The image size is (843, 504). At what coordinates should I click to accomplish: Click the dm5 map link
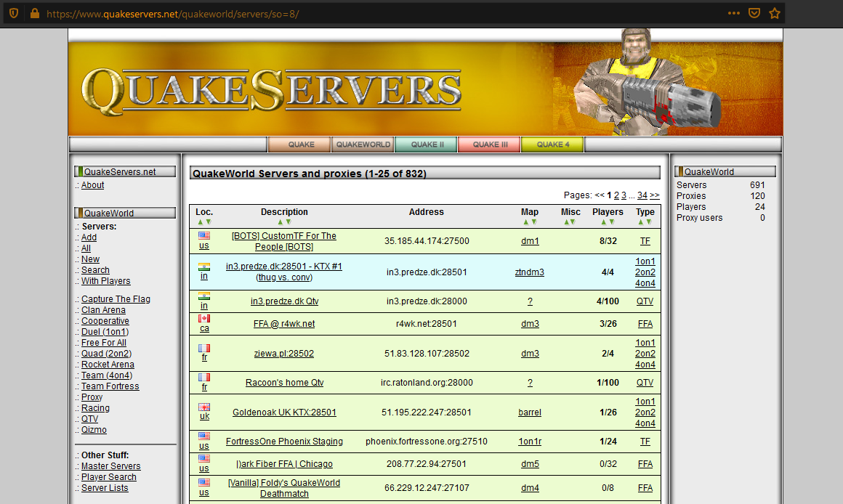tap(530, 464)
